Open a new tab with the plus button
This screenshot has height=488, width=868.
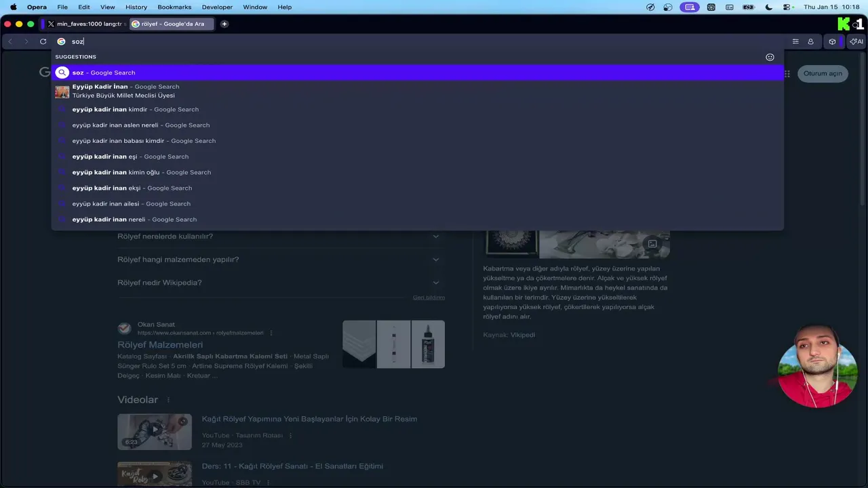[x=224, y=24]
